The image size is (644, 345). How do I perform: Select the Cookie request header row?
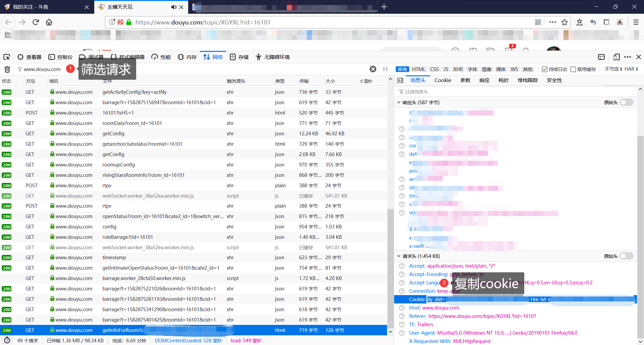click(x=515, y=299)
